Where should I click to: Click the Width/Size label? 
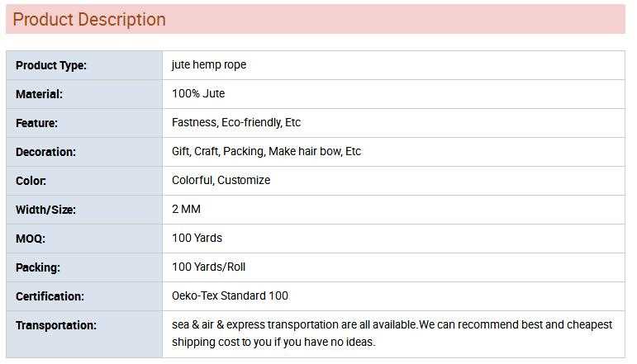click(x=45, y=210)
